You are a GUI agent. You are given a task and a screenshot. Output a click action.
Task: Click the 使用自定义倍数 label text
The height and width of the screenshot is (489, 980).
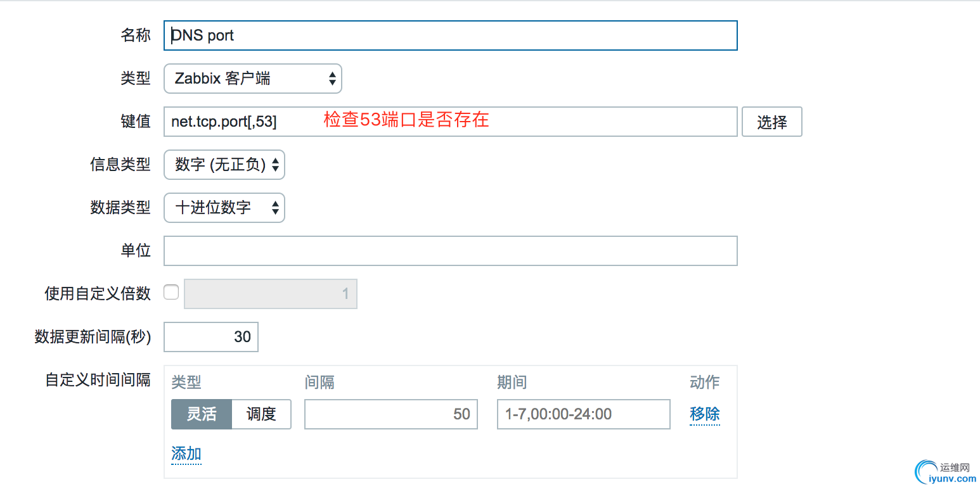click(98, 293)
